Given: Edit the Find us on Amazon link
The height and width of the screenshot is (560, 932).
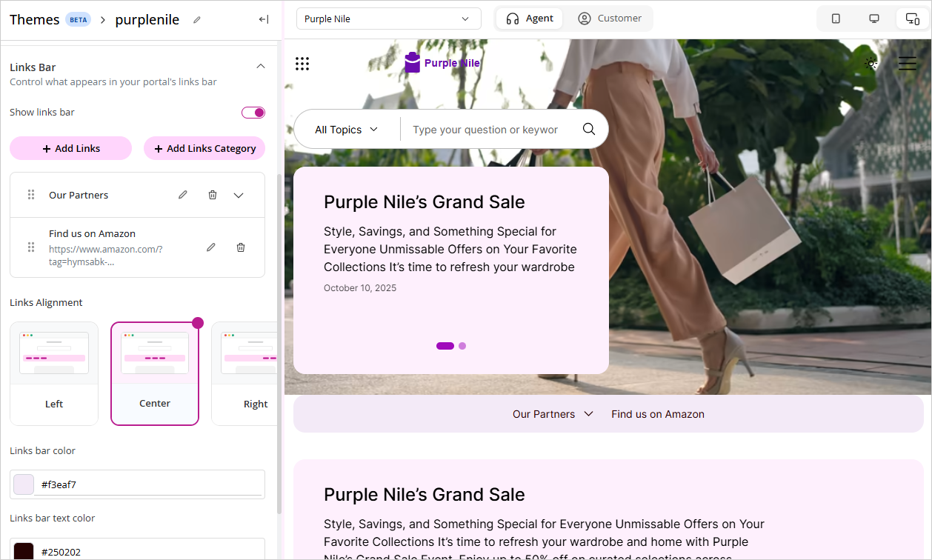Looking at the screenshot, I should point(211,247).
